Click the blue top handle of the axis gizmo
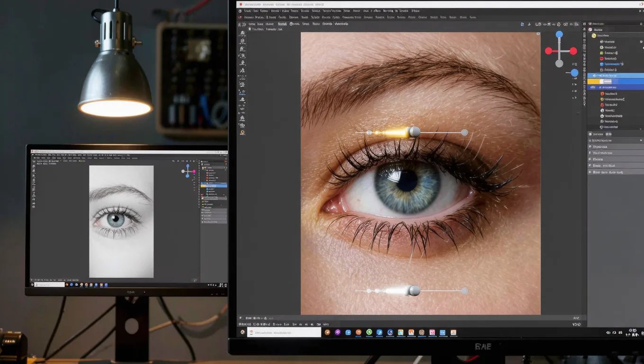 pos(559,35)
